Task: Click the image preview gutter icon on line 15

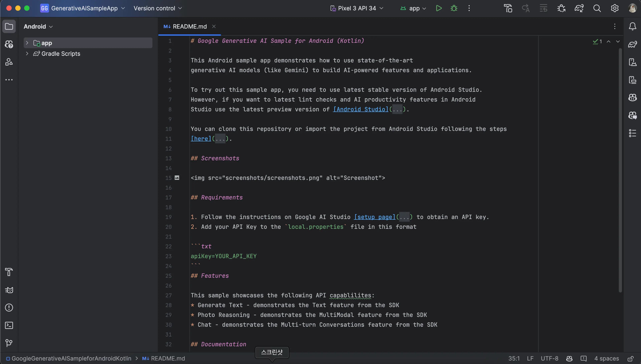Action: (177, 178)
